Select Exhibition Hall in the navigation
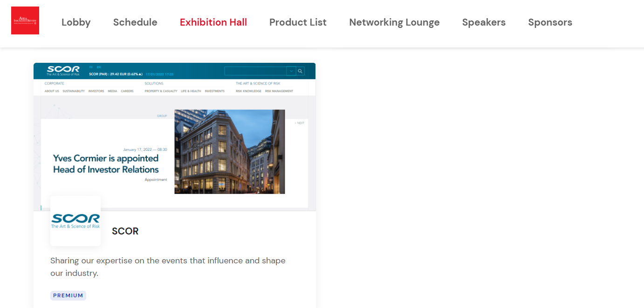 click(213, 22)
